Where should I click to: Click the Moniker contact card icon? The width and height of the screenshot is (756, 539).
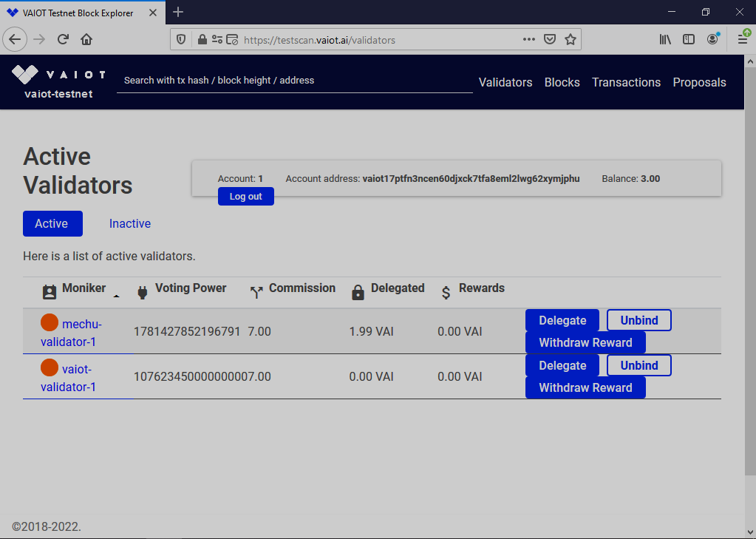click(x=50, y=292)
